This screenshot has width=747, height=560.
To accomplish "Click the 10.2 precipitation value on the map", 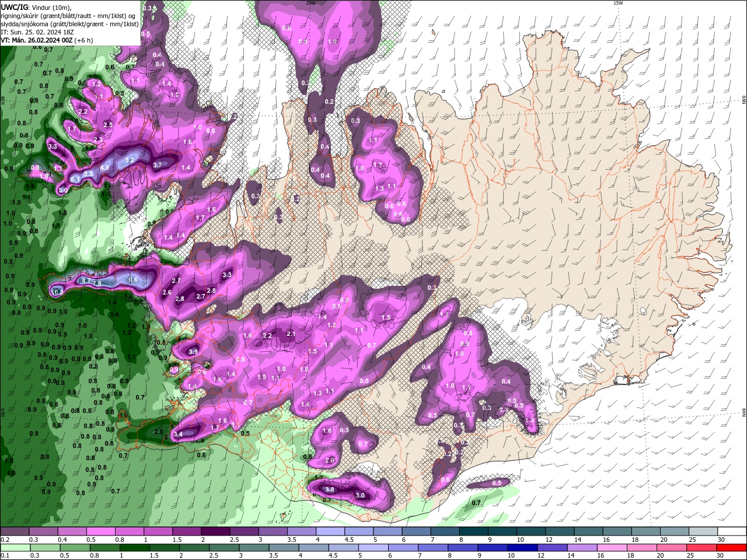I will pyautogui.click(x=57, y=292).
